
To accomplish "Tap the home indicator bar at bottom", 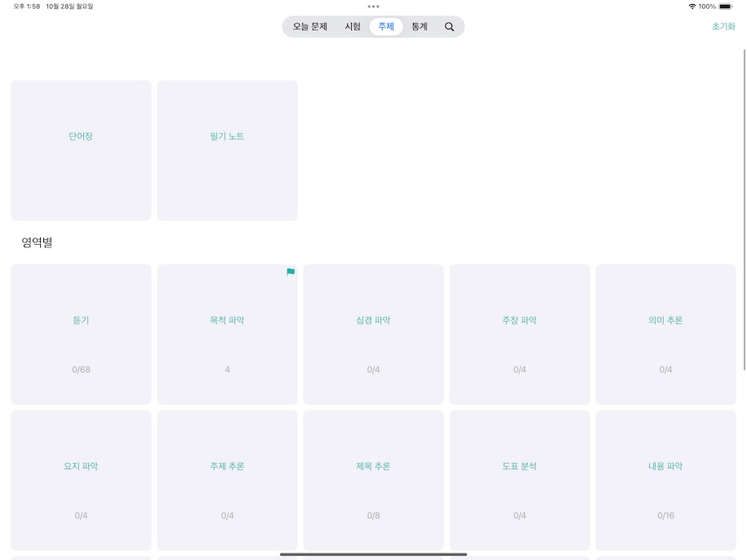I will pyautogui.click(x=374, y=554).
